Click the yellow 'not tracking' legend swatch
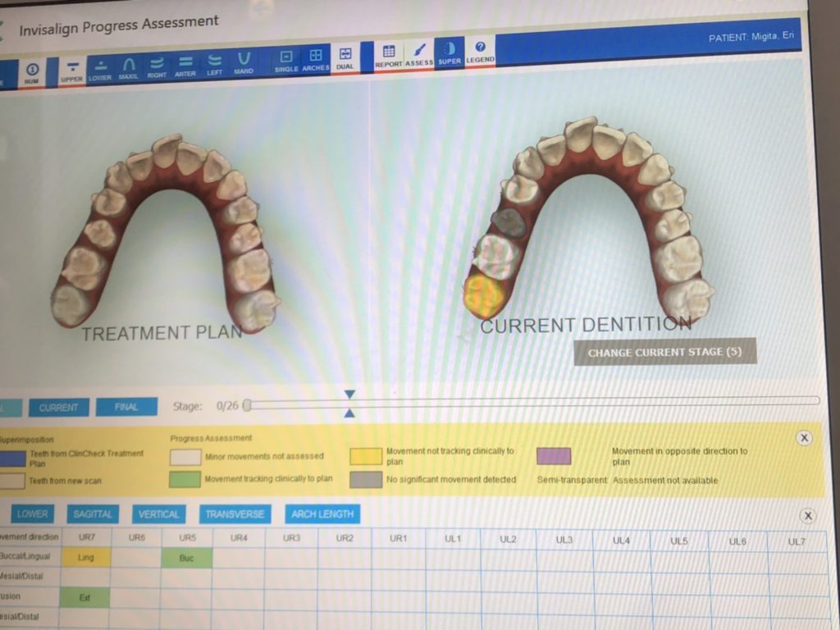 [366, 456]
